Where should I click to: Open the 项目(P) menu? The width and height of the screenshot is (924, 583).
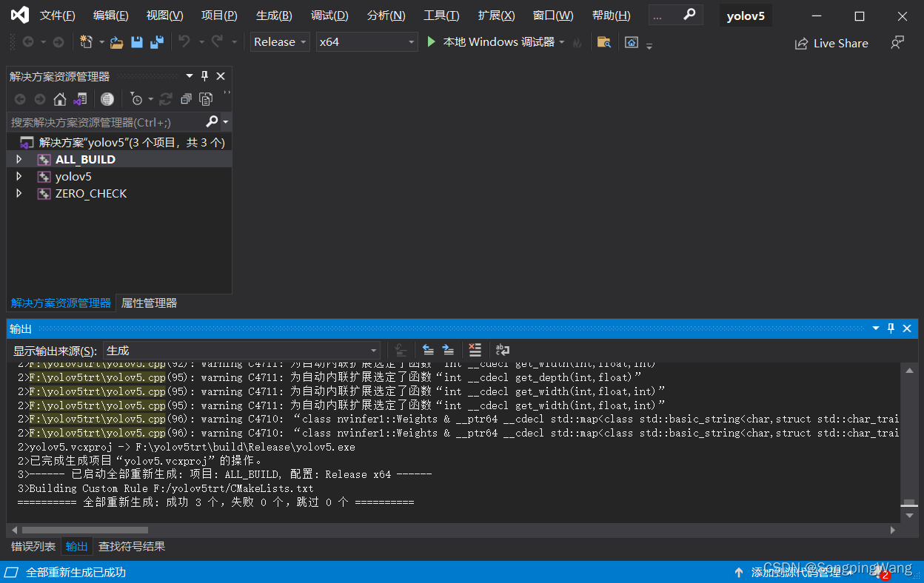(x=219, y=16)
